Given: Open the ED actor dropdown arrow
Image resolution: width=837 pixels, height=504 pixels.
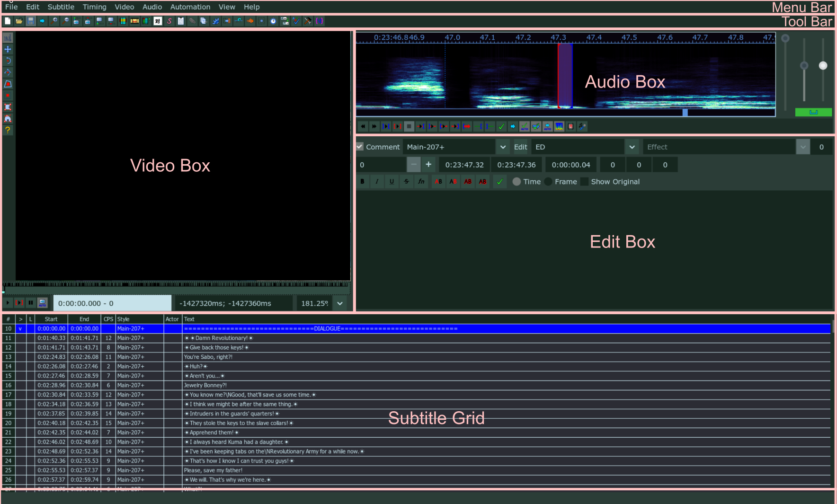Looking at the screenshot, I should 632,147.
